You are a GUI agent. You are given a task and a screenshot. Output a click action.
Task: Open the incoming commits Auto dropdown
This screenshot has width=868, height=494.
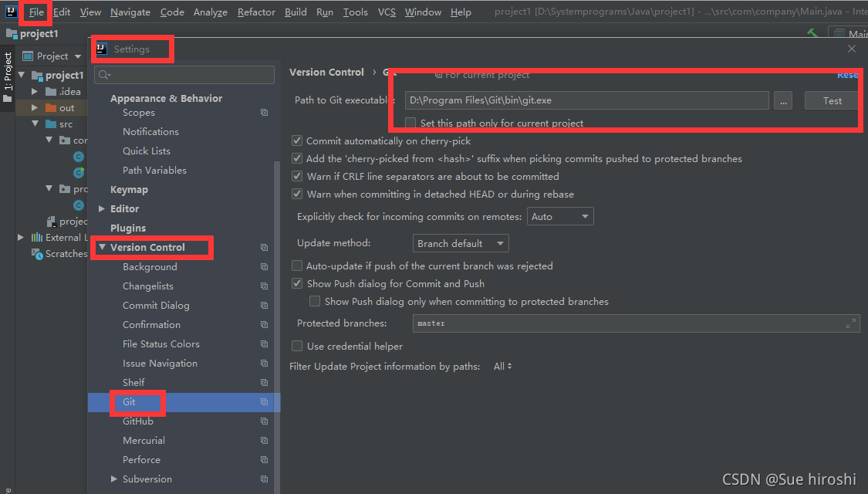click(x=560, y=217)
